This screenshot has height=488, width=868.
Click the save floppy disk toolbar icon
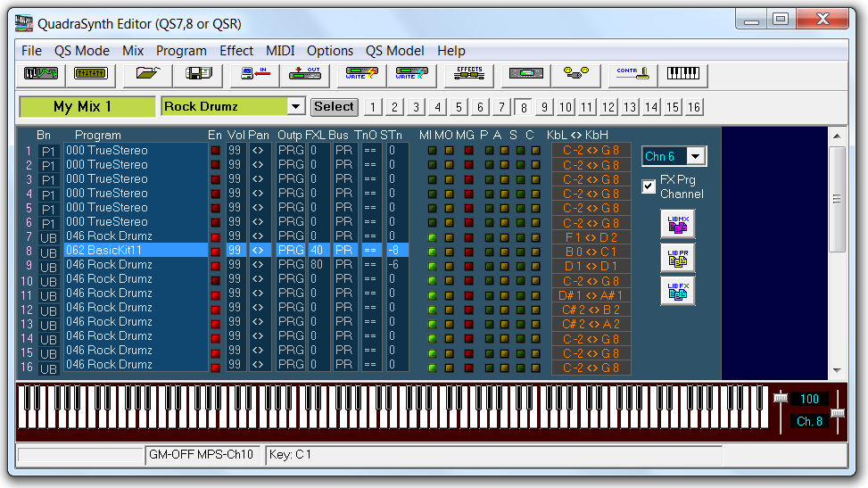click(x=198, y=74)
